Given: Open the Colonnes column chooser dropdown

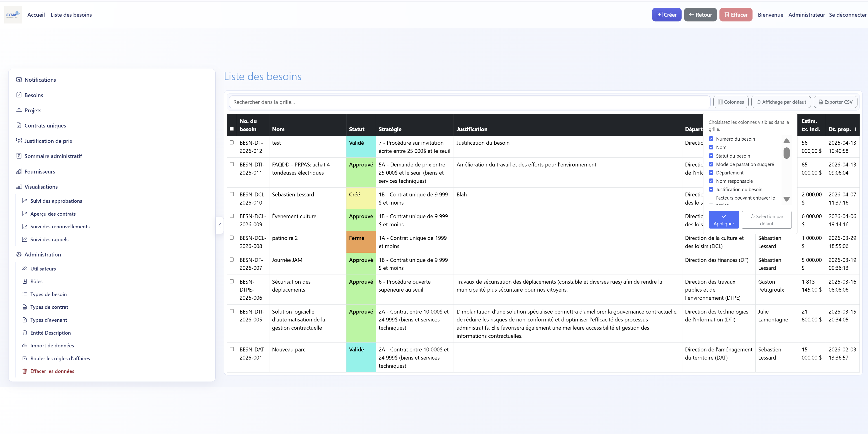Looking at the screenshot, I should tap(731, 102).
